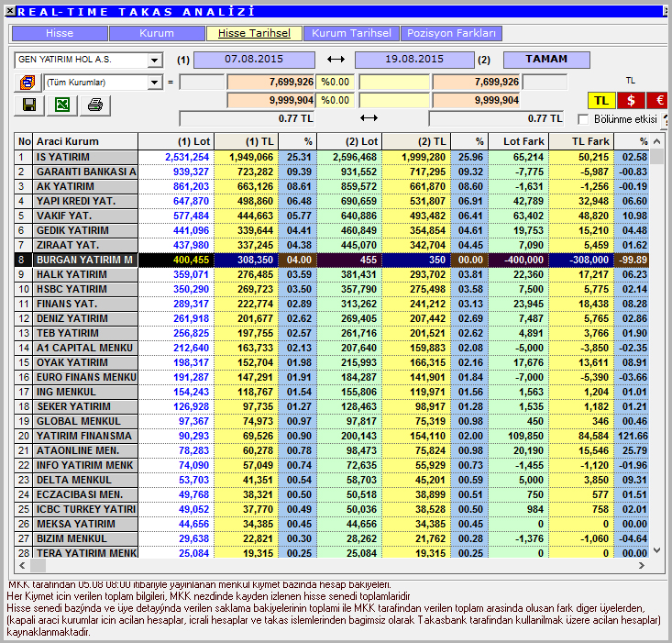Select the EURO FINANS MENKU row
672x643 pixels.
pyautogui.click(x=332, y=377)
